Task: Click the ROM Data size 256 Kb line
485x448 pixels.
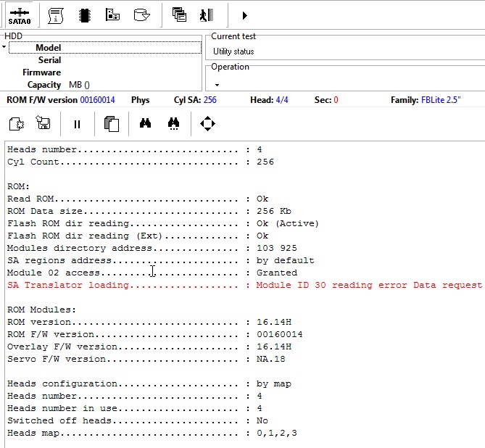Action: [149, 211]
